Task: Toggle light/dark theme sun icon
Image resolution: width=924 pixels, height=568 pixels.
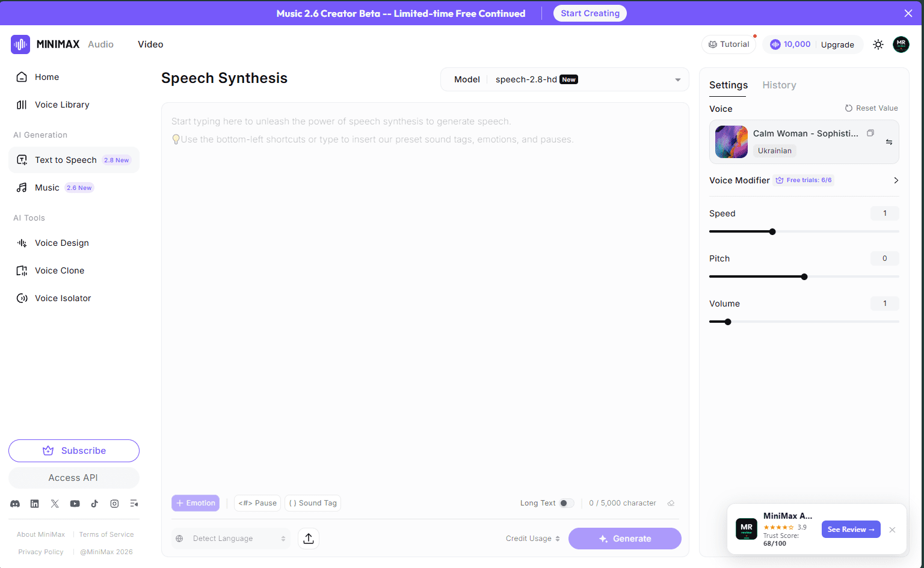Action: [878, 44]
